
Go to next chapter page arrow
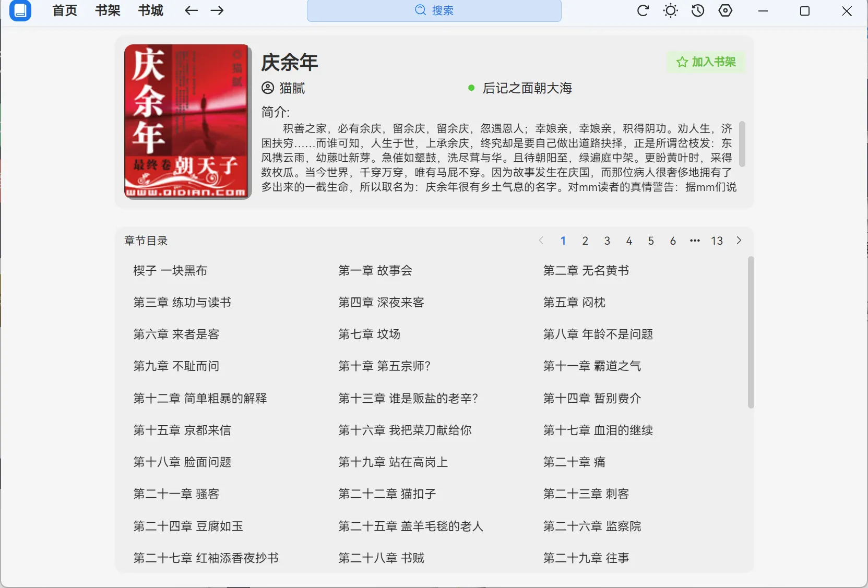point(739,241)
